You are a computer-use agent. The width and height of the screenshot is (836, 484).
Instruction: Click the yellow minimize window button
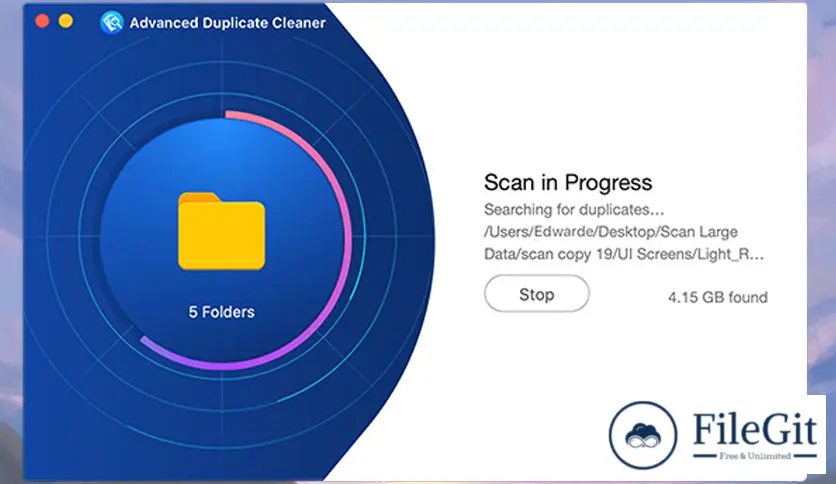(66, 21)
